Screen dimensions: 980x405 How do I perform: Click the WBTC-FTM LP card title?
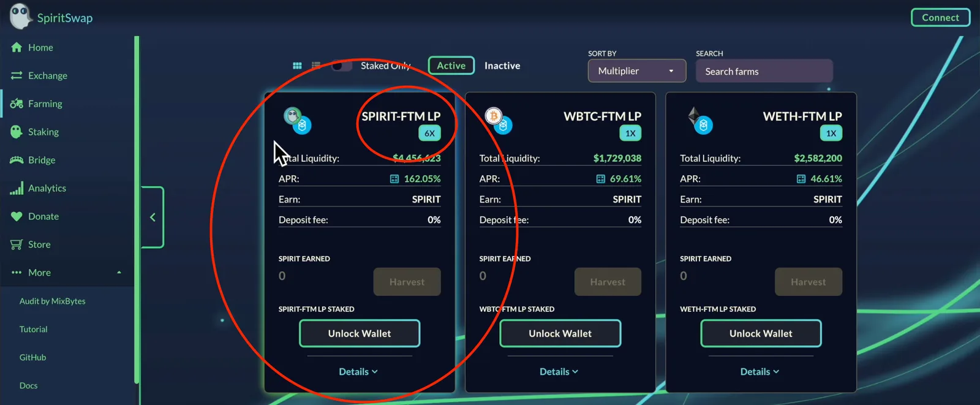click(602, 116)
